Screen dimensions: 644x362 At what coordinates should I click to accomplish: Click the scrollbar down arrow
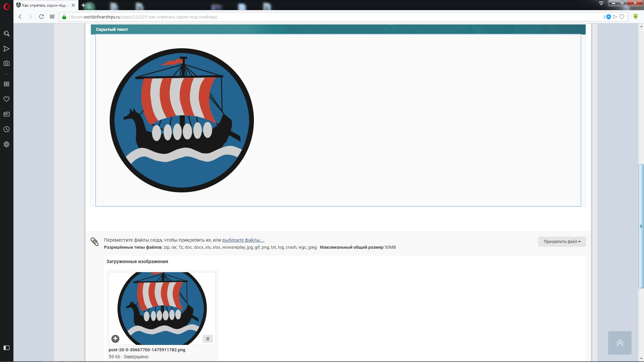point(641,359)
